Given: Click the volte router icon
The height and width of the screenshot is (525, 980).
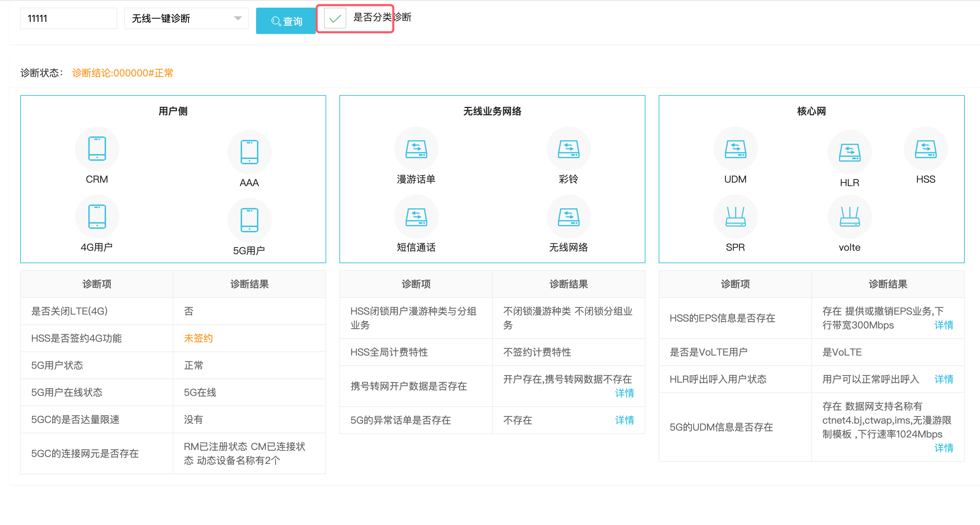Looking at the screenshot, I should 850,217.
